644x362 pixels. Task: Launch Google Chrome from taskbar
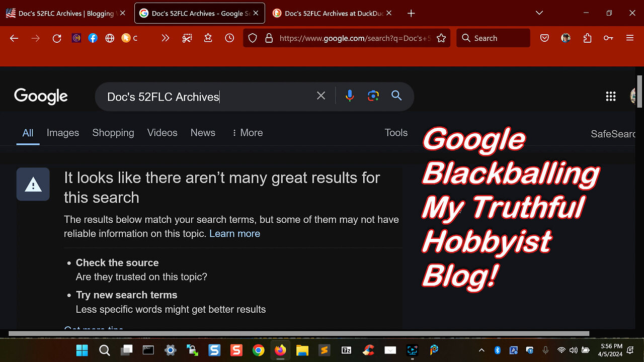(258, 350)
